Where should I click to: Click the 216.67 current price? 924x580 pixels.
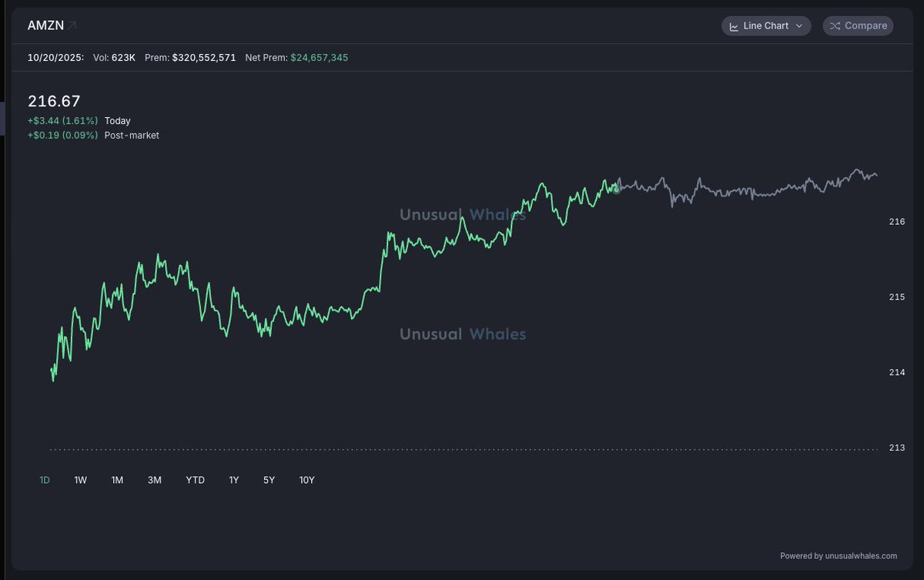tap(54, 101)
